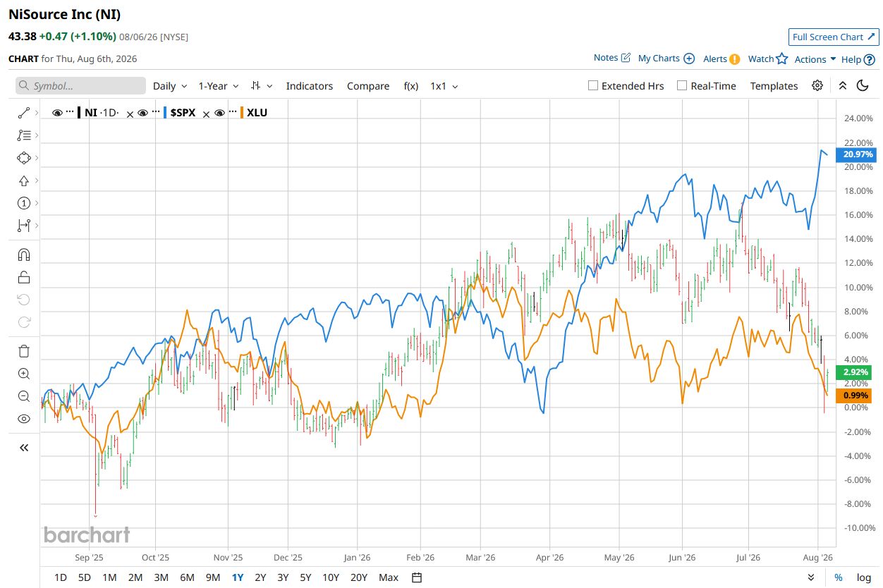Open the f(x) expressions button
The height and width of the screenshot is (588, 883).
(x=411, y=86)
